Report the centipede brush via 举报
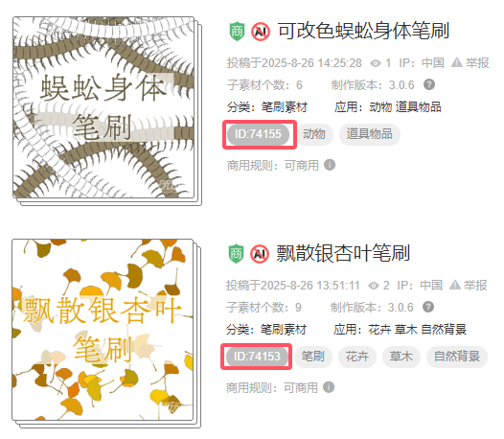The width and height of the screenshot is (504, 439). tap(470, 63)
